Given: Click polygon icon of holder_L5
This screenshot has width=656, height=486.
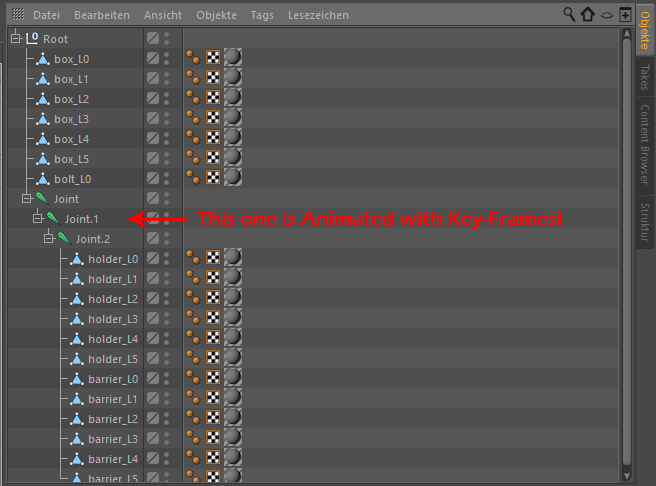Looking at the screenshot, I should click(x=77, y=359).
